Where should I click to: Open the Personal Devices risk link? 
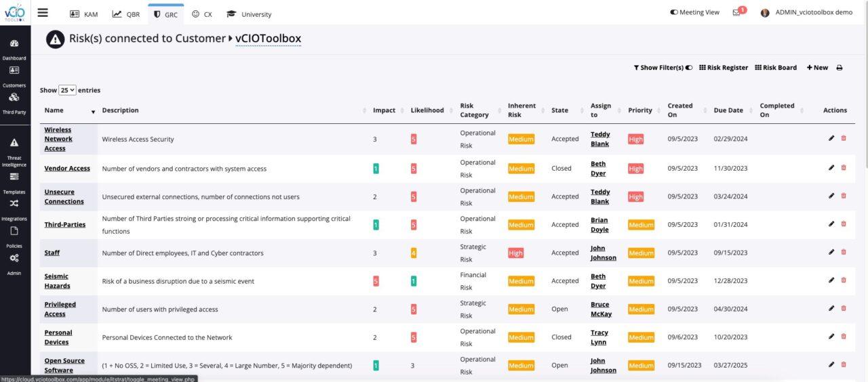point(58,337)
